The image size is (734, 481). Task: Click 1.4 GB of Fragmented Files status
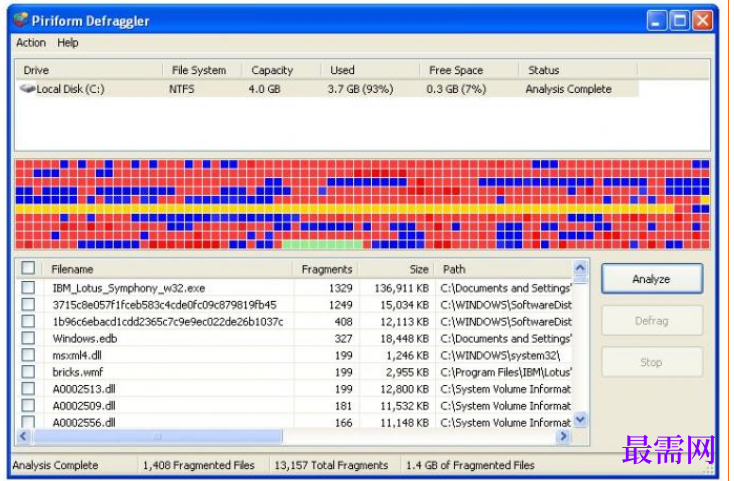click(x=470, y=465)
